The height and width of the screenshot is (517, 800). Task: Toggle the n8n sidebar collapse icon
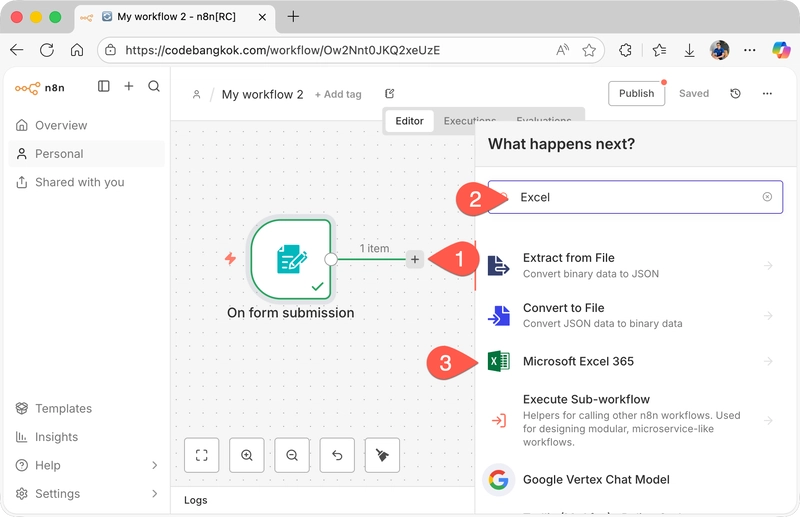[x=104, y=87]
